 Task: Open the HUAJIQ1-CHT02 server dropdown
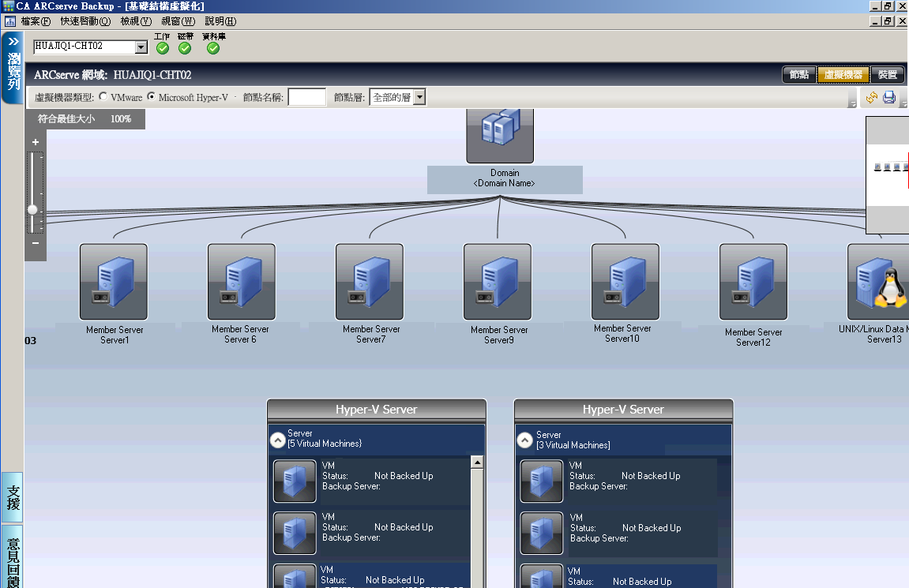(x=141, y=47)
